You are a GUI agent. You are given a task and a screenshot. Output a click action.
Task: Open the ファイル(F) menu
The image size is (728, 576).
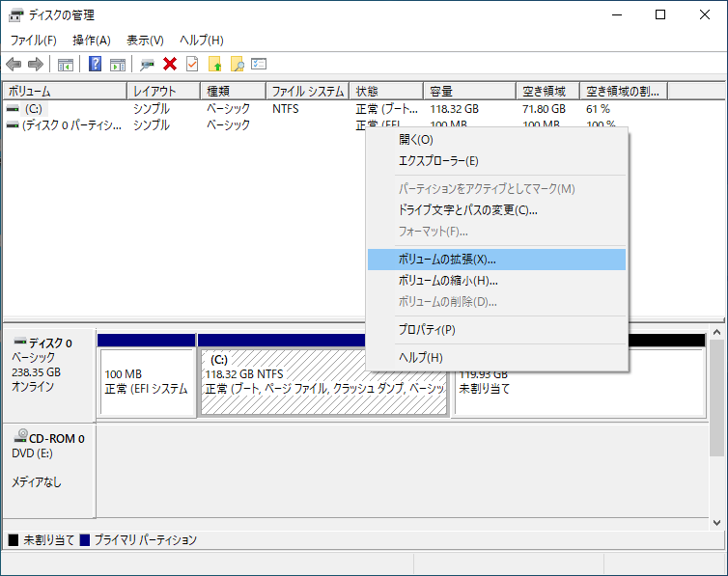[x=33, y=40]
